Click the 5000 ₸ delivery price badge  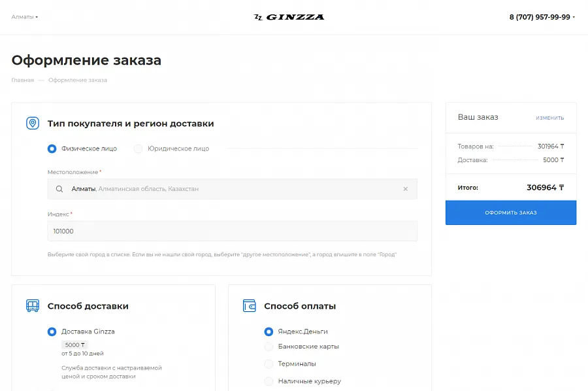[x=74, y=345]
